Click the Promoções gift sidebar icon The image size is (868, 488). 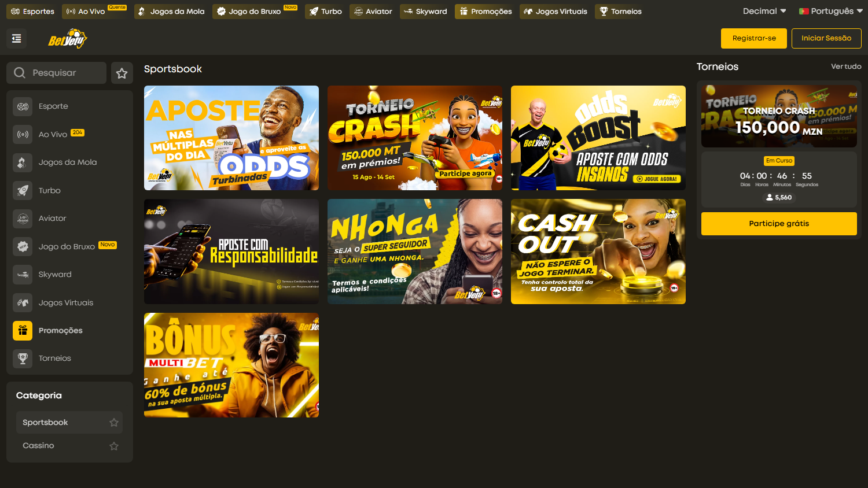(23, 331)
